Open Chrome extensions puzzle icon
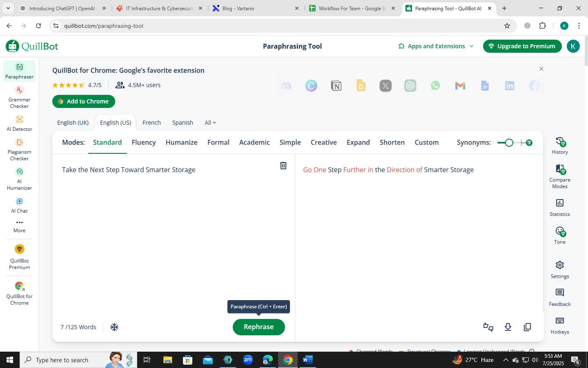Image resolution: width=588 pixels, height=368 pixels. 542,26
